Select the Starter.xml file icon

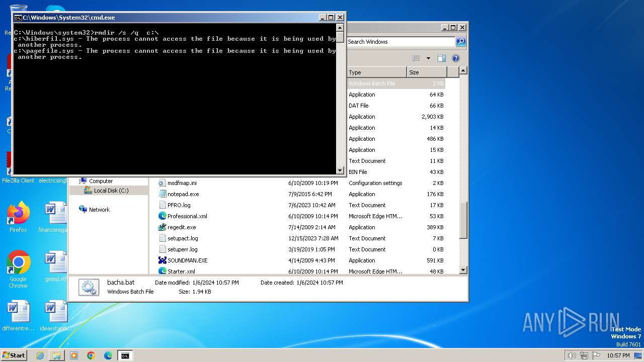coord(162,271)
